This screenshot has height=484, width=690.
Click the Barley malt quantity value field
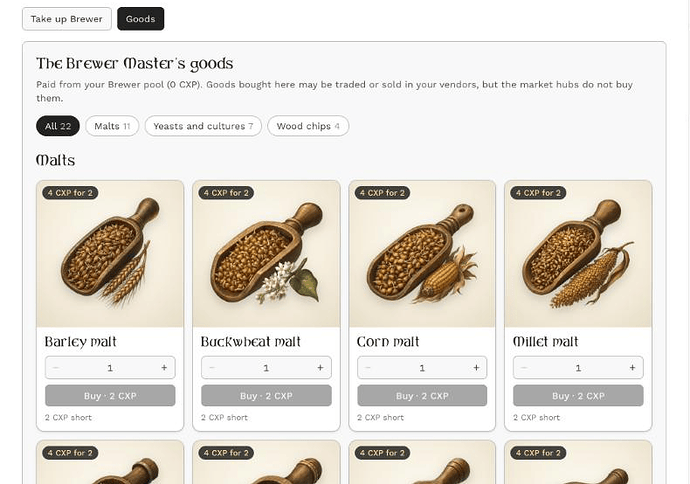pos(110,367)
